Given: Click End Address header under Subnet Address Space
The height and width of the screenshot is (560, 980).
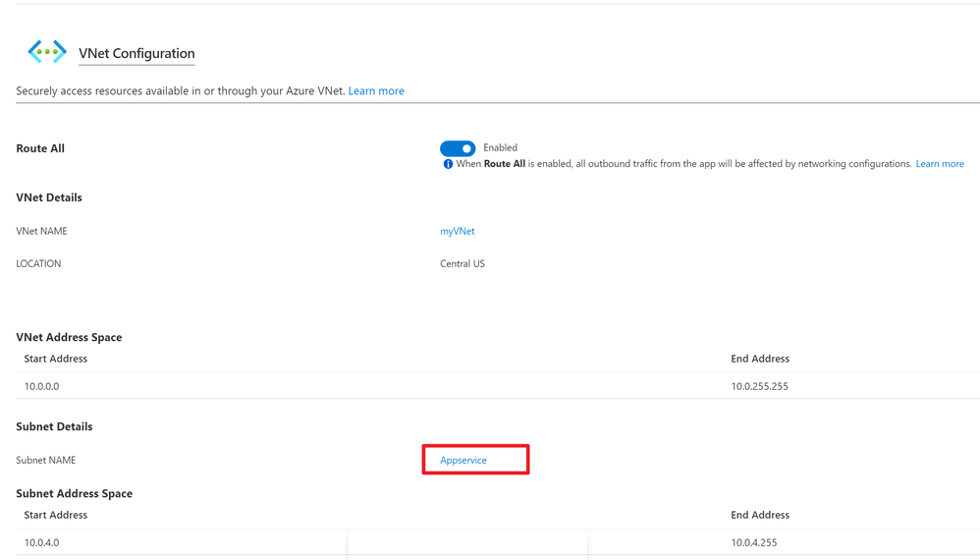Looking at the screenshot, I should [760, 515].
